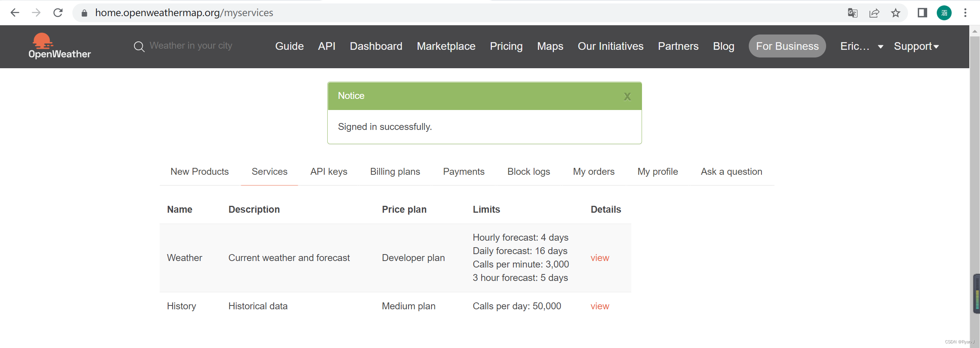Click 3 hour forecast: 5 days text
The width and height of the screenshot is (980, 348).
(520, 278)
